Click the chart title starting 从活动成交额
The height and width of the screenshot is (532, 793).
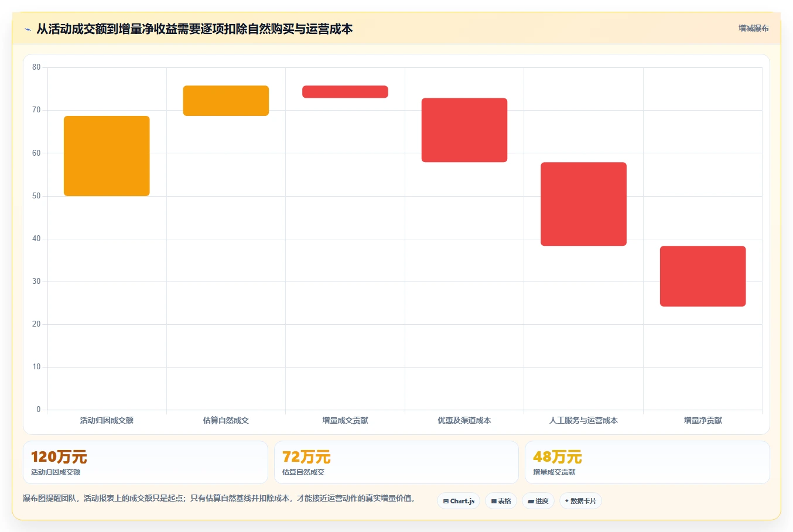[194, 29]
